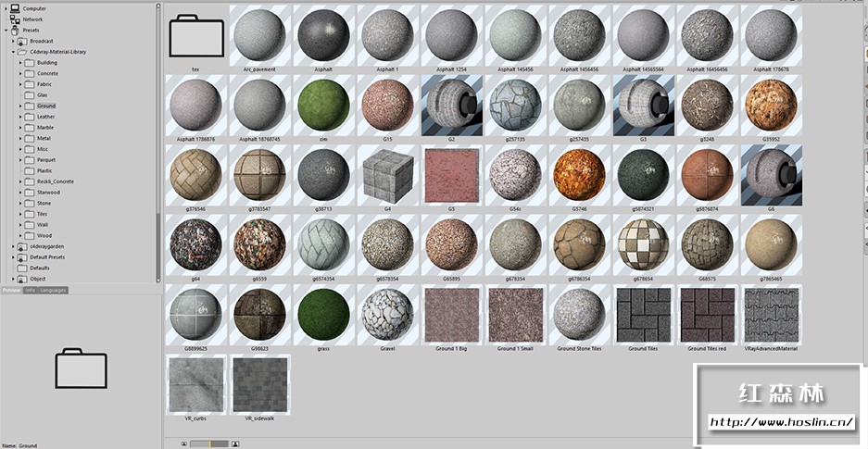Expand the Ground folder arrow

[x=20, y=106]
